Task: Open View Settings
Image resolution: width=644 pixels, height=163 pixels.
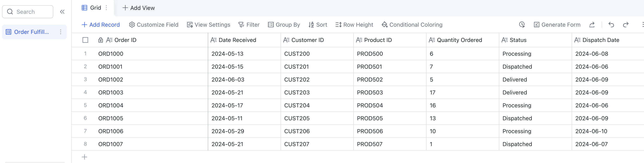Action: (208, 25)
